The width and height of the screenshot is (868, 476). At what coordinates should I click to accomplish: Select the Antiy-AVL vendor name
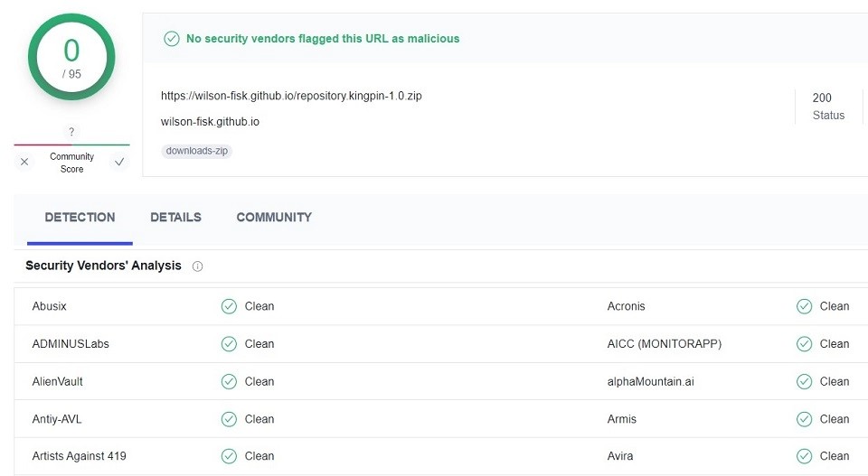click(57, 419)
